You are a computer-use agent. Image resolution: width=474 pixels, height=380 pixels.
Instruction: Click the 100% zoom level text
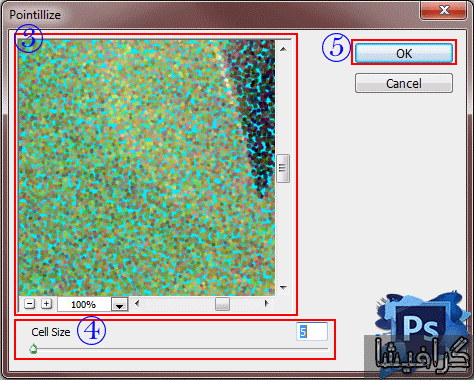(83, 305)
